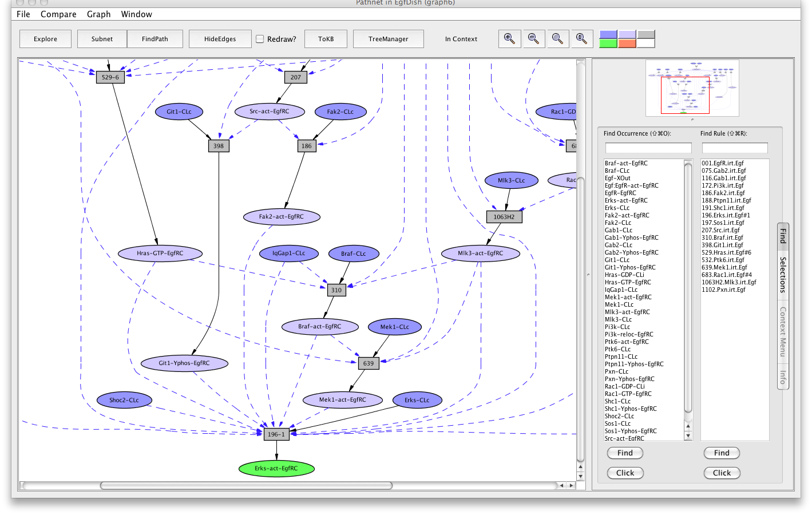812x515 pixels.
Task: Pick the dark blue-violet legend swatch
Action: (x=608, y=34)
